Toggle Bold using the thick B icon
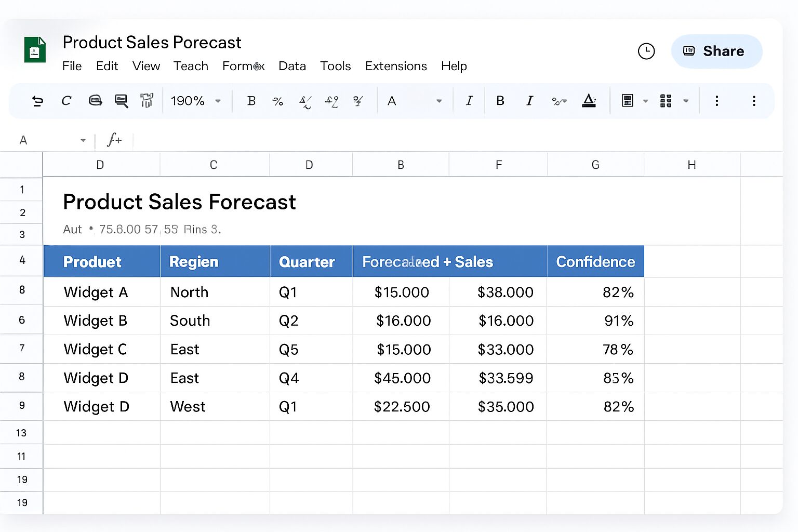Screen dimensions: 798x532 pyautogui.click(x=500, y=101)
